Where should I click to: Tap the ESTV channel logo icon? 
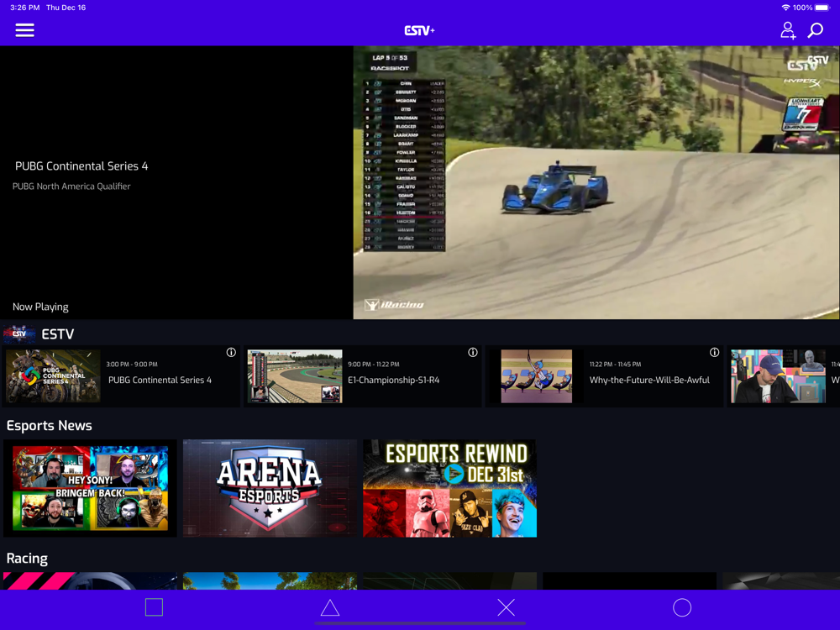pos(19,333)
